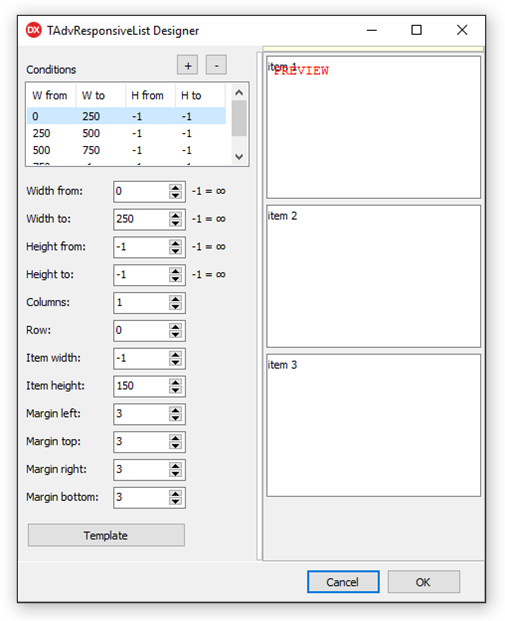Decrease Margin bottom with down spinner
This screenshot has height=621, width=505.
175,501
